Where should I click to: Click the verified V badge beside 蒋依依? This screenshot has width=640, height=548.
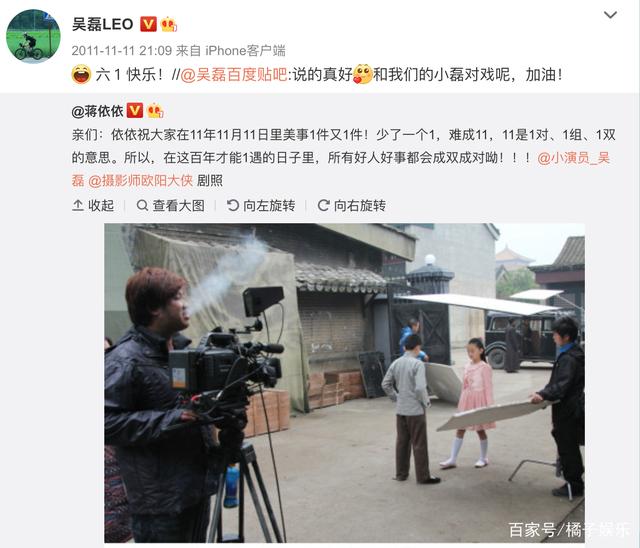[135, 111]
